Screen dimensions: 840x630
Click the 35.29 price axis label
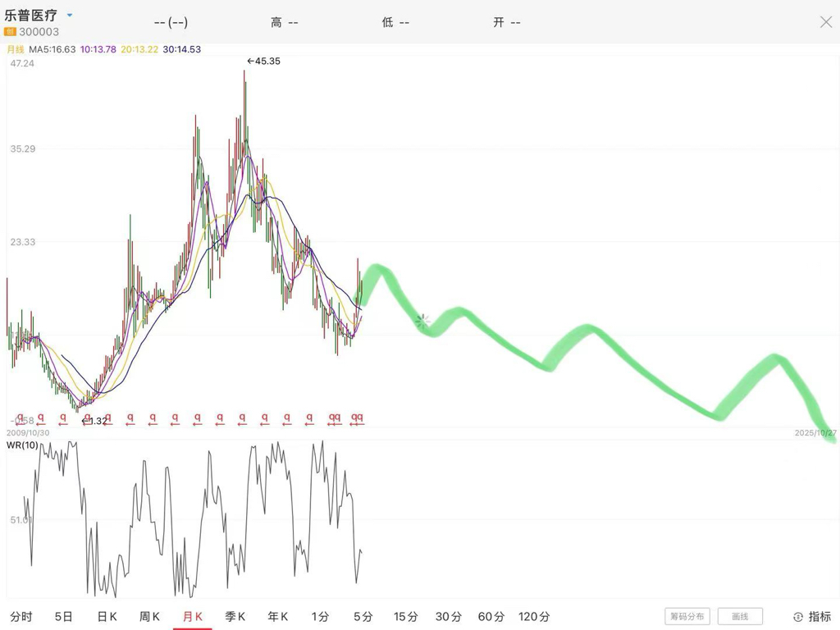pyautogui.click(x=22, y=148)
